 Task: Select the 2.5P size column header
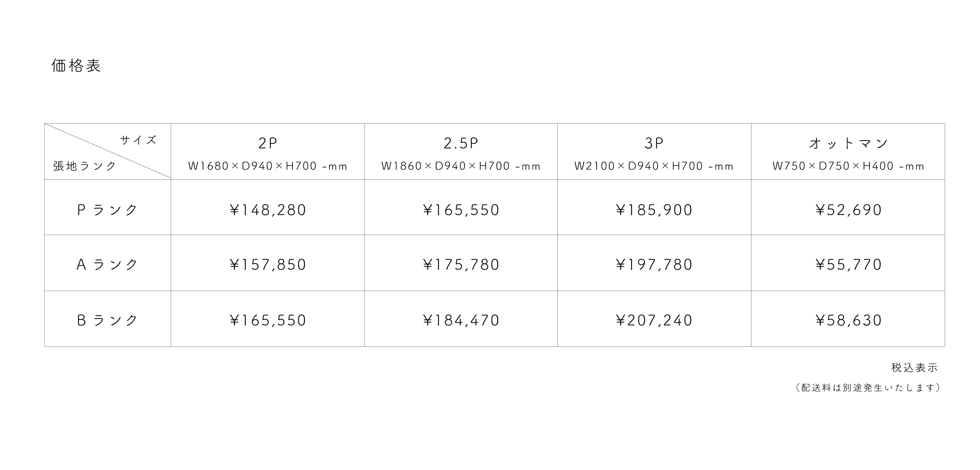pyautogui.click(x=461, y=144)
